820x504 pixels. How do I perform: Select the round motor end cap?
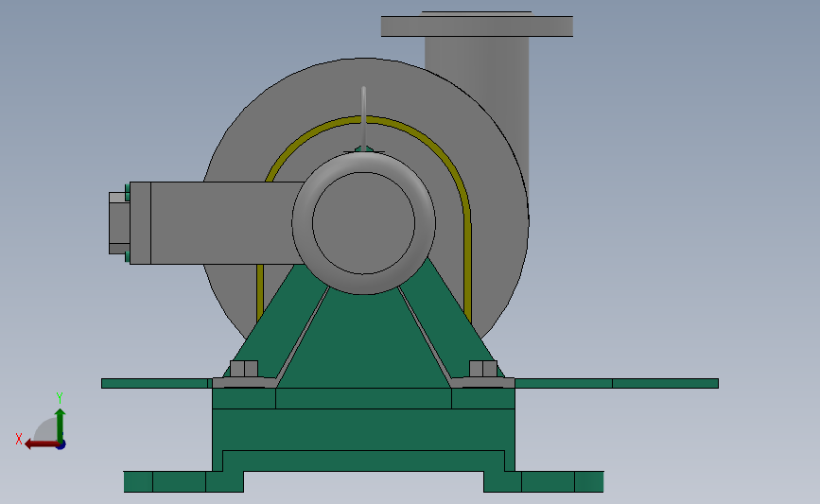(363, 223)
